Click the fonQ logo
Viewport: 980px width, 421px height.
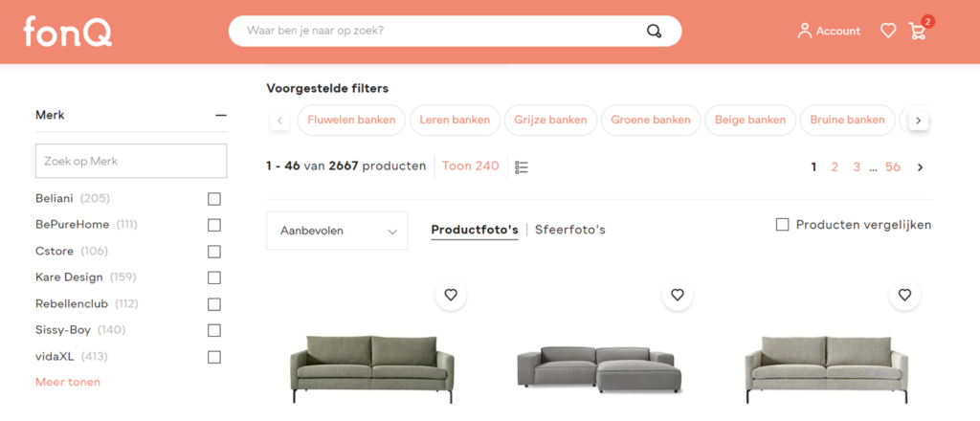pos(68,32)
